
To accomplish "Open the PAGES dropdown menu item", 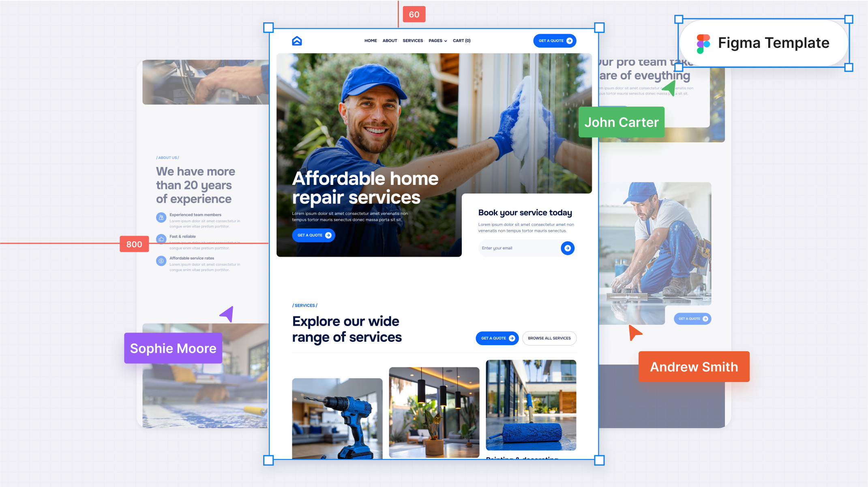I will tap(437, 41).
